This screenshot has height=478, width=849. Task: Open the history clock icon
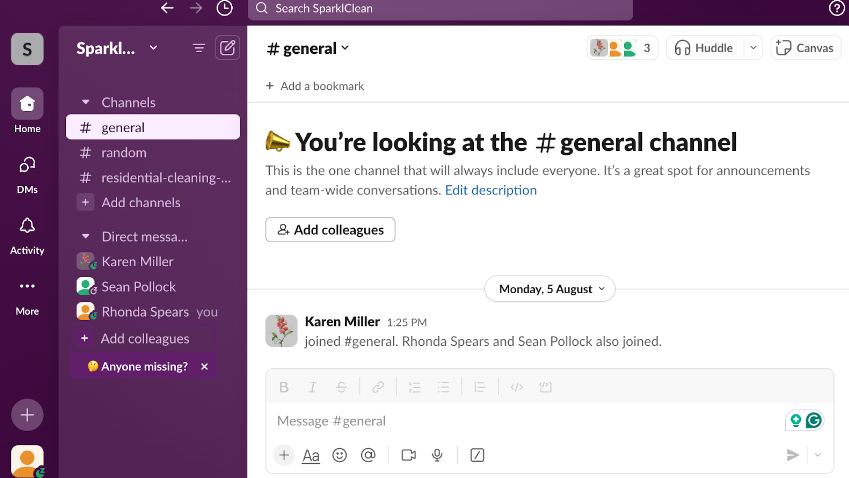tap(225, 8)
